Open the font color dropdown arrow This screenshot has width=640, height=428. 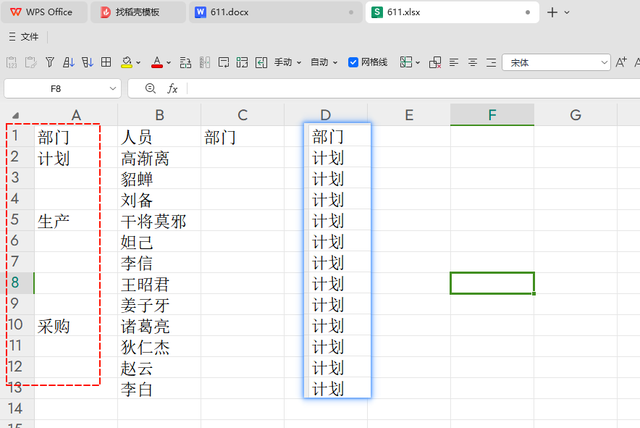click(169, 63)
